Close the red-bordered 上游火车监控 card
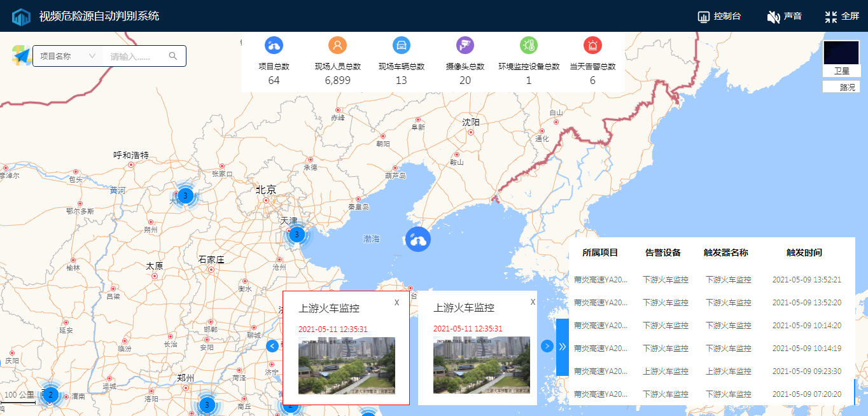The height and width of the screenshot is (416, 868). (396, 302)
